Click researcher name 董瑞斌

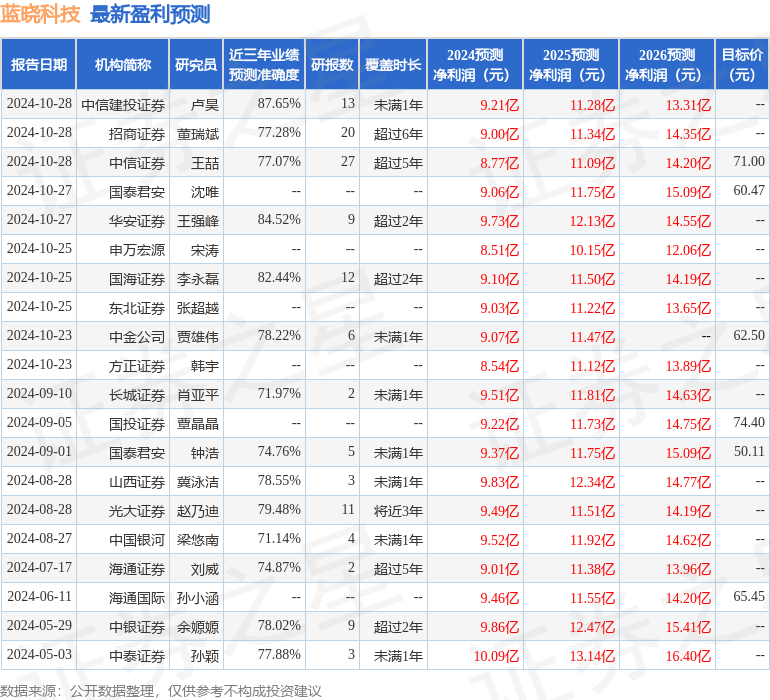pos(198,134)
